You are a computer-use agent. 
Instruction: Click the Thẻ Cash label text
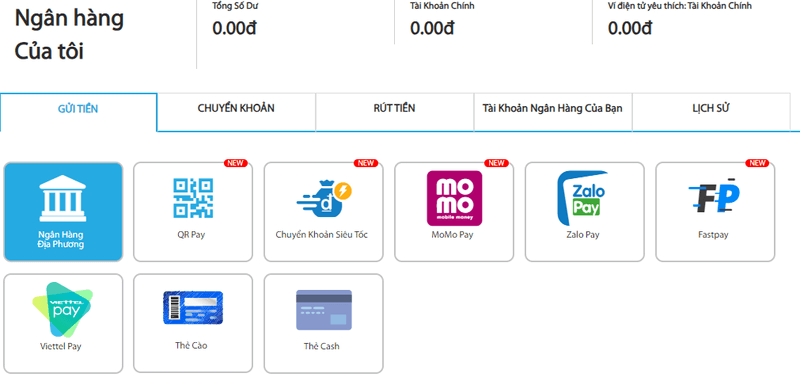click(321, 346)
